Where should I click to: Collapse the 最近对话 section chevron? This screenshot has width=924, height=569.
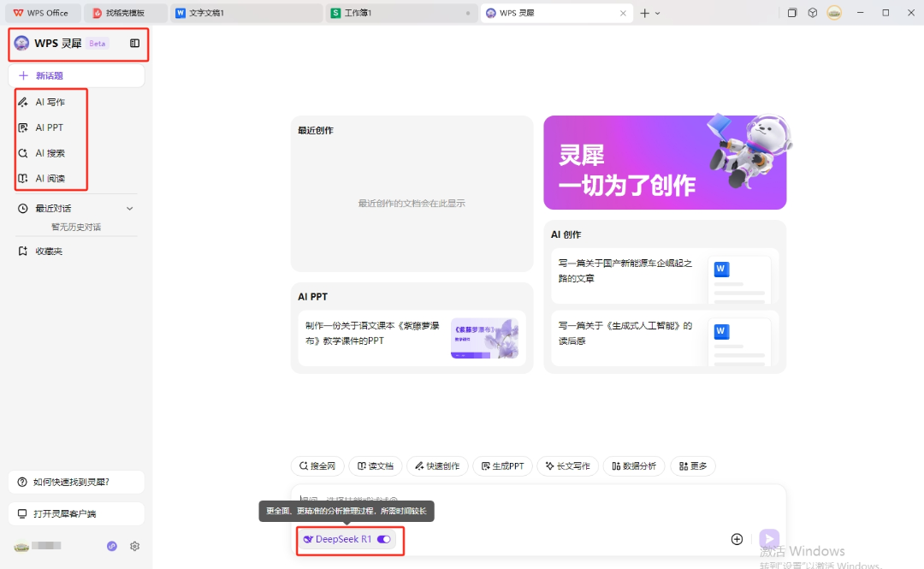tap(130, 209)
